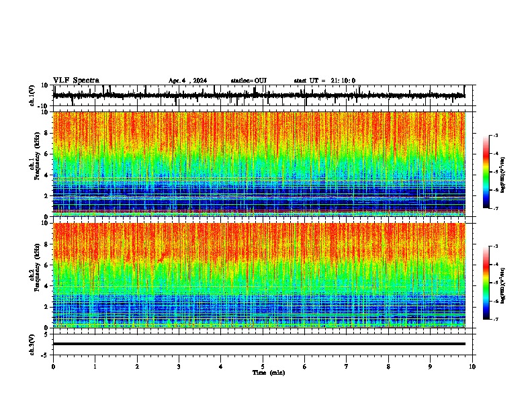The height and width of the screenshot is (411, 532).
Task: Click time axis tick label '5'
Action: coord(263,367)
